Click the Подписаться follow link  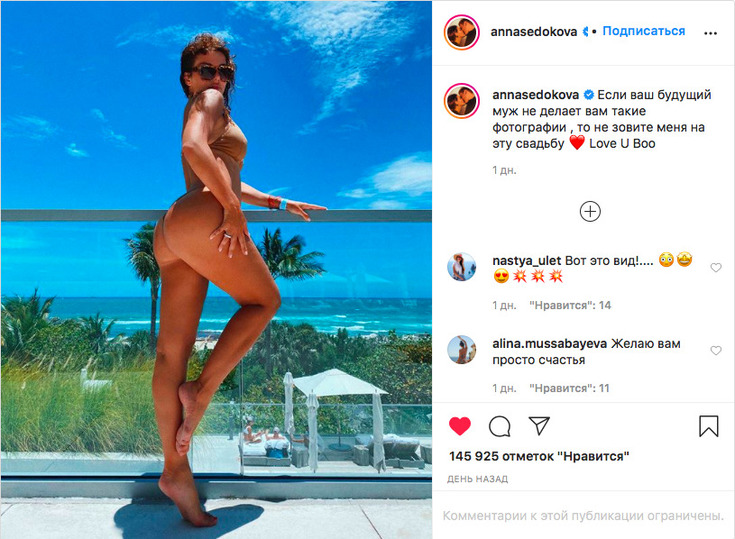point(644,31)
